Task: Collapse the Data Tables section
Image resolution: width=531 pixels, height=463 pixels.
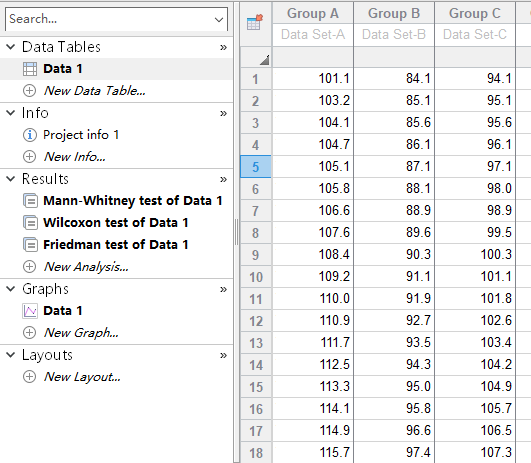Action: point(11,47)
